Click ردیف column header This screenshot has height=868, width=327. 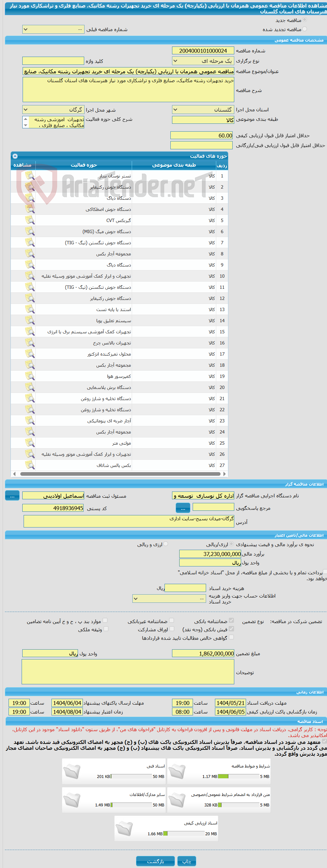coord(222,165)
